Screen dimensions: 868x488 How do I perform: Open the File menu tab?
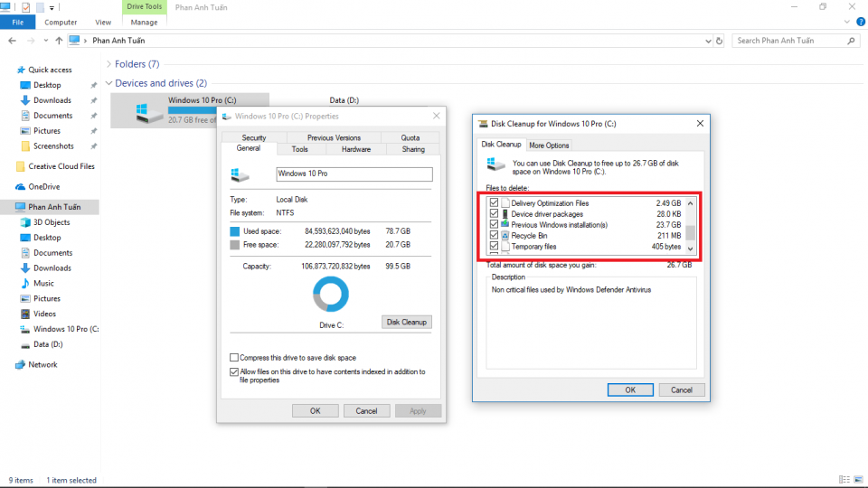point(18,22)
